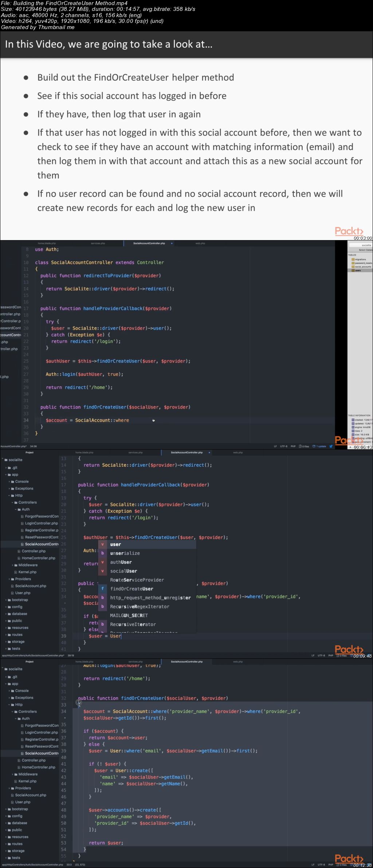Image resolution: width=373 pixels, height=868 pixels.
Task: Expand the Console folder, 00:09:48 frame
Action: pos(9,482)
